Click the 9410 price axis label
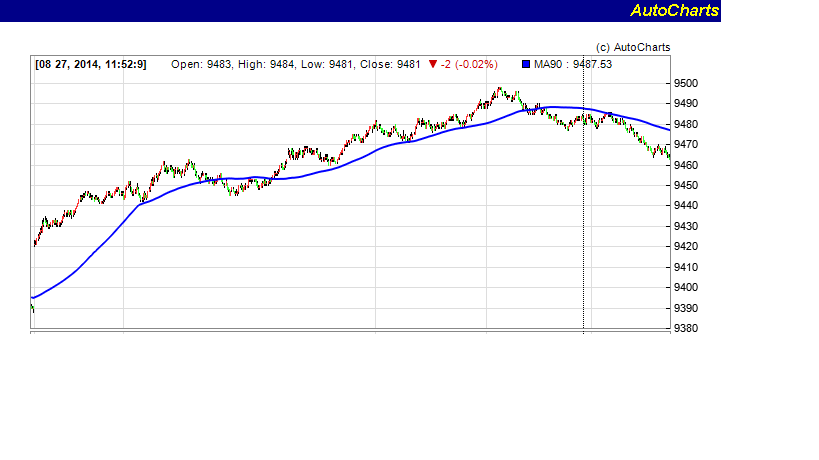The width and height of the screenshot is (819, 460). pos(686,267)
